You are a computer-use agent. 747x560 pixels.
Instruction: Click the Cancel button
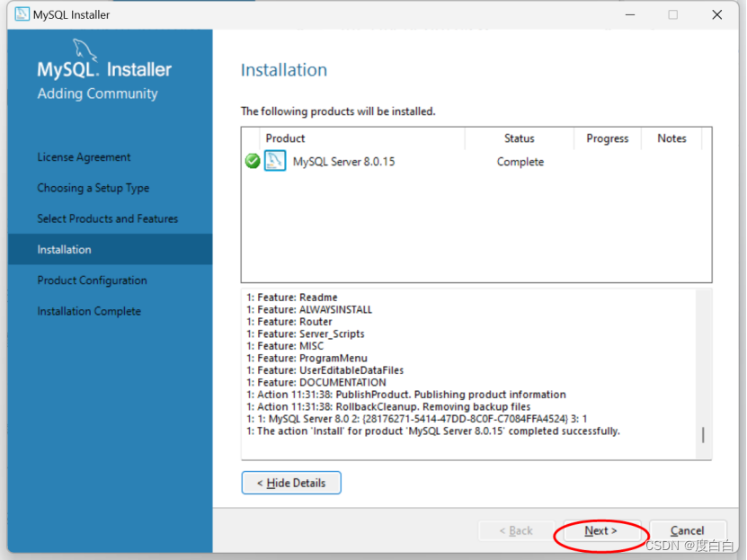[x=687, y=530]
